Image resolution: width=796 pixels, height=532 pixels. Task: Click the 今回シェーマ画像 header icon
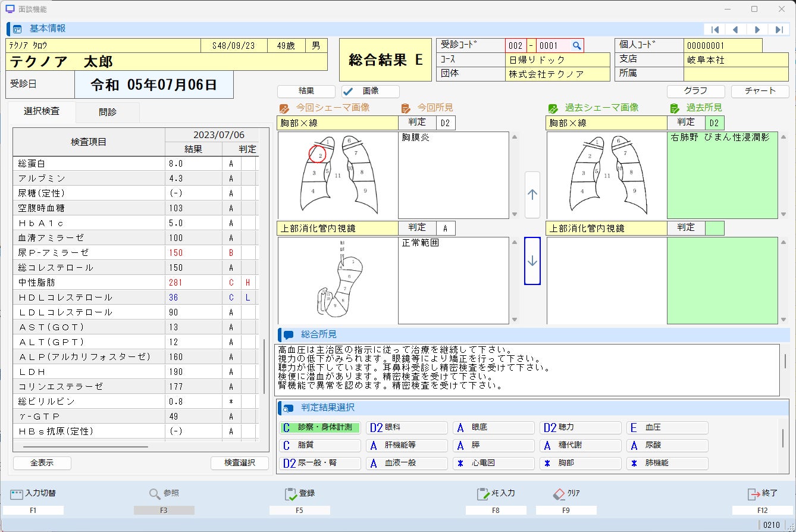tap(284, 108)
